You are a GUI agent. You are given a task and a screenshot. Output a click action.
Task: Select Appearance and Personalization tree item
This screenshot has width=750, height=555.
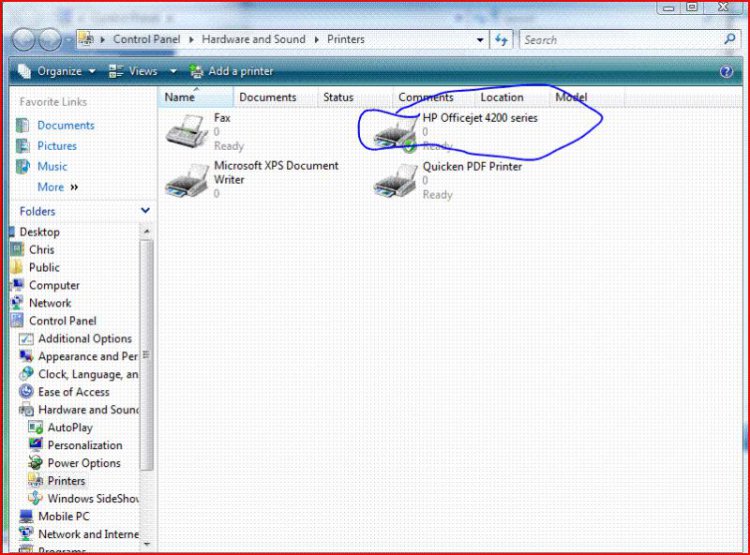[88, 356]
